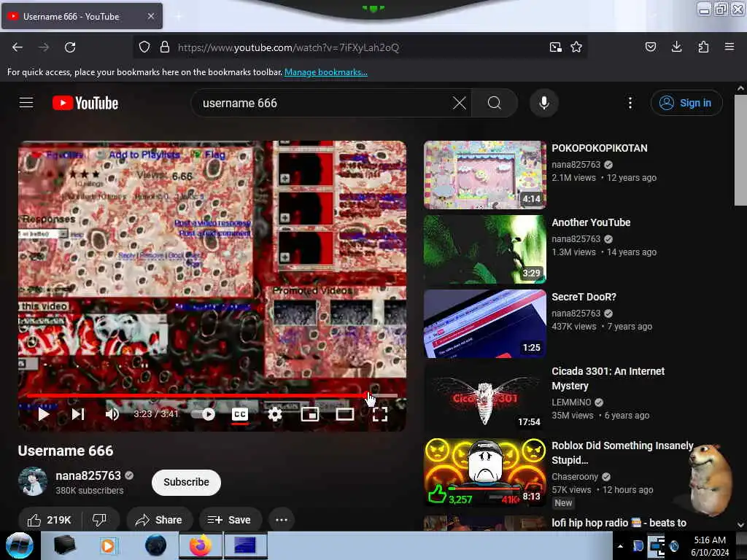Image resolution: width=747 pixels, height=560 pixels.
Task: View site security padlock info
Action: pos(165,47)
